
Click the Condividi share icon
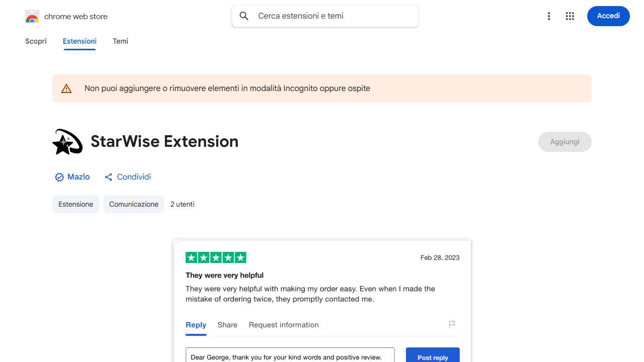[x=108, y=177]
